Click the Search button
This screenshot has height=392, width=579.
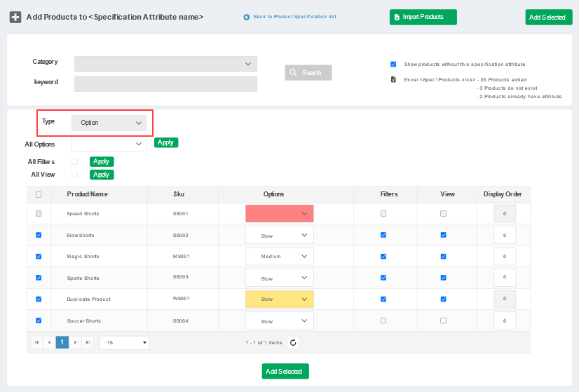click(308, 73)
